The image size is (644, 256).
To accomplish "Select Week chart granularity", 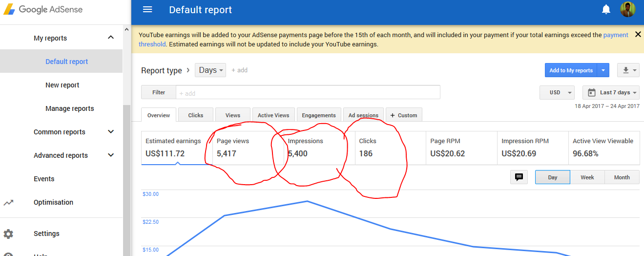I will 587,177.
